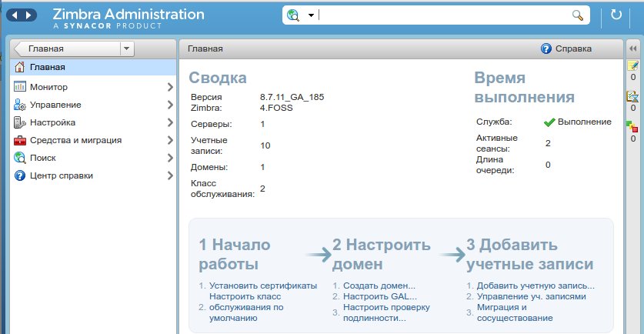Expand the Настройка chevron
This screenshot has height=334, width=644.
point(170,122)
